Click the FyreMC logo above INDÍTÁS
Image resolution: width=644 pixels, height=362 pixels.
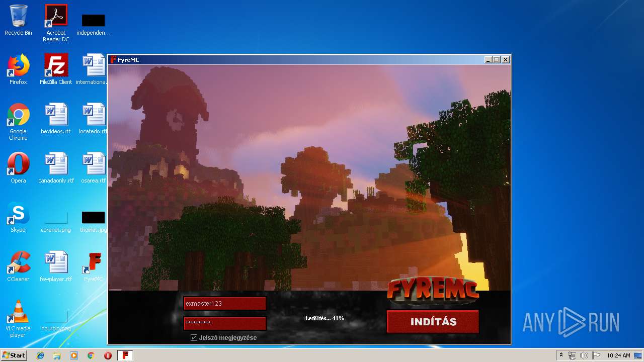pos(433,292)
